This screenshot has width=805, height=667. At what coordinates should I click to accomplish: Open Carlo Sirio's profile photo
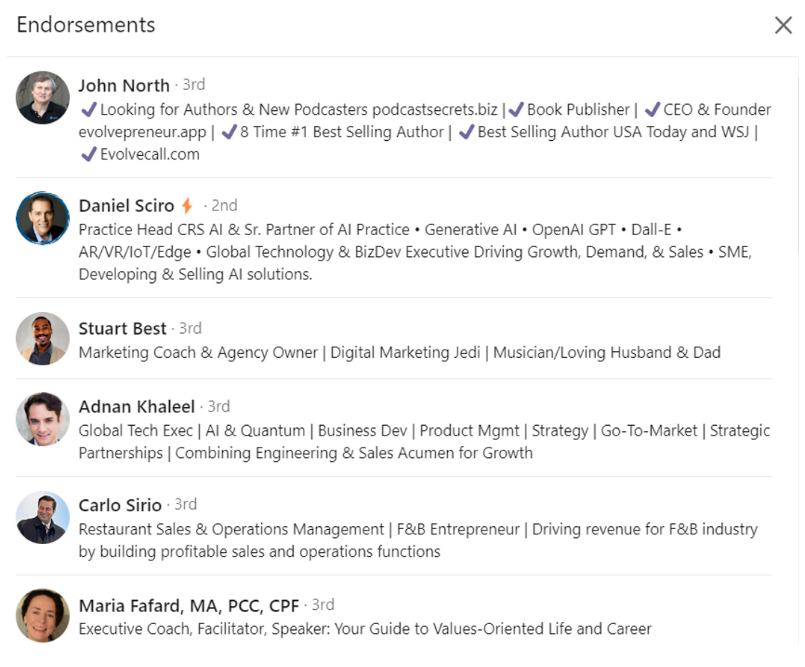(43, 517)
